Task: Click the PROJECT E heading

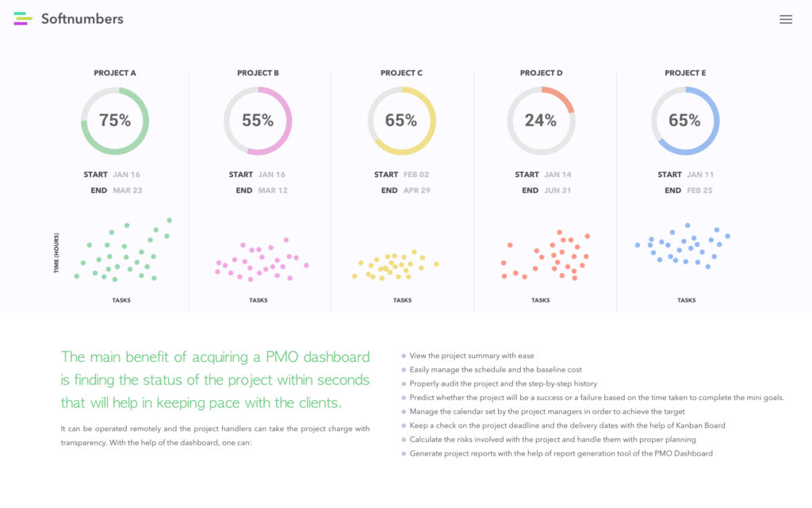Action: coord(685,73)
